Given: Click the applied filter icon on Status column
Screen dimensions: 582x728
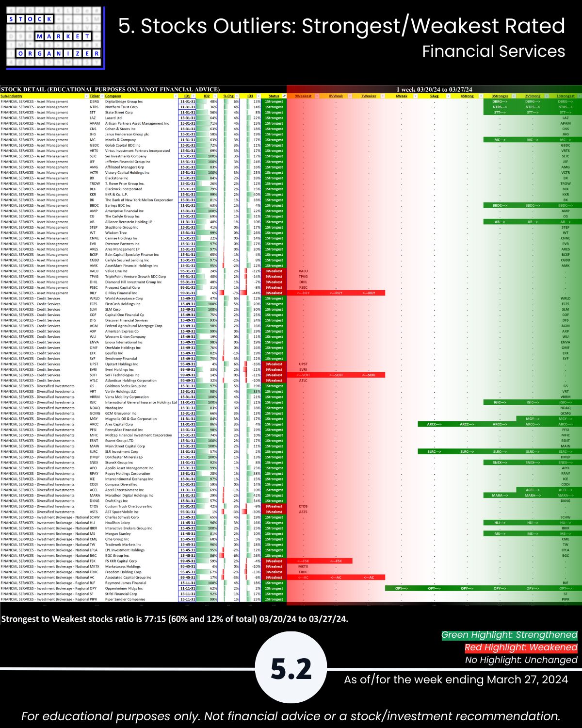Looking at the screenshot, I should (x=285, y=96).
